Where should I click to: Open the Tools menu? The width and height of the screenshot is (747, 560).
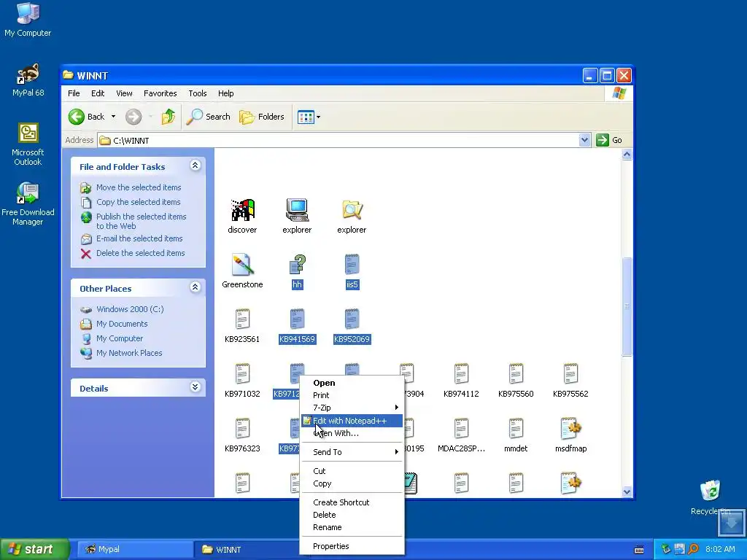tap(197, 93)
